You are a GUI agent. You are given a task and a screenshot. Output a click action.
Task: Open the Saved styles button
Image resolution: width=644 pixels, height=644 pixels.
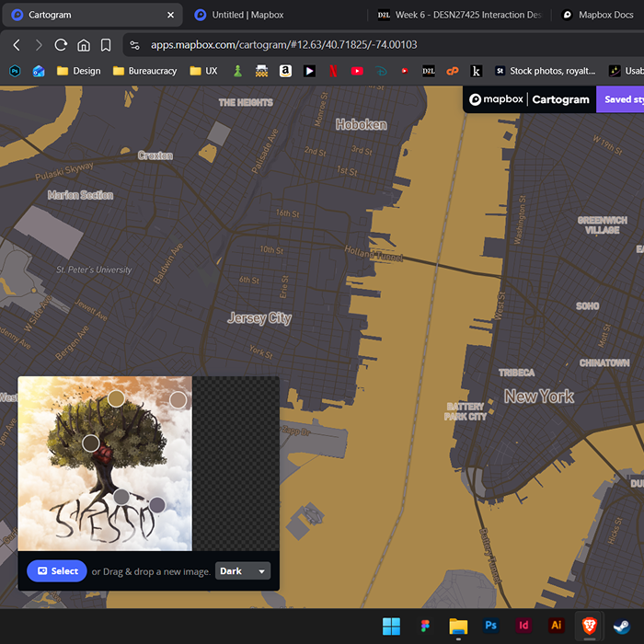[620, 99]
